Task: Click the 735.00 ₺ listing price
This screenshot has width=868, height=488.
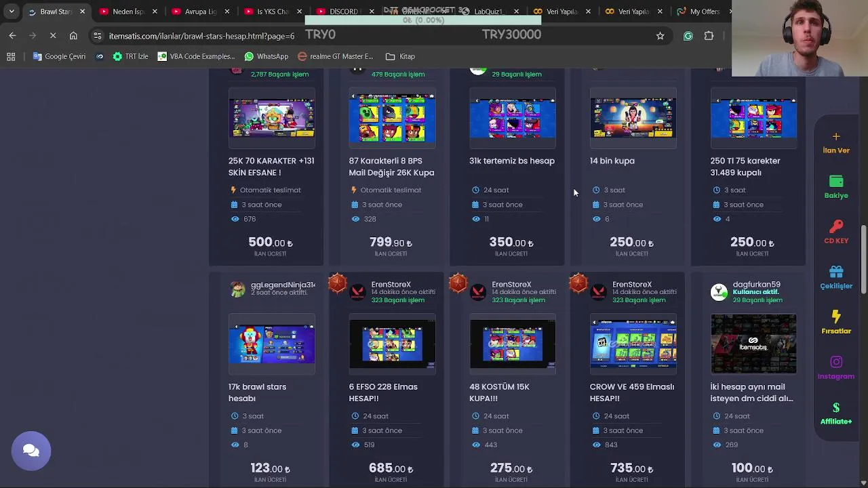Action: 632,468
